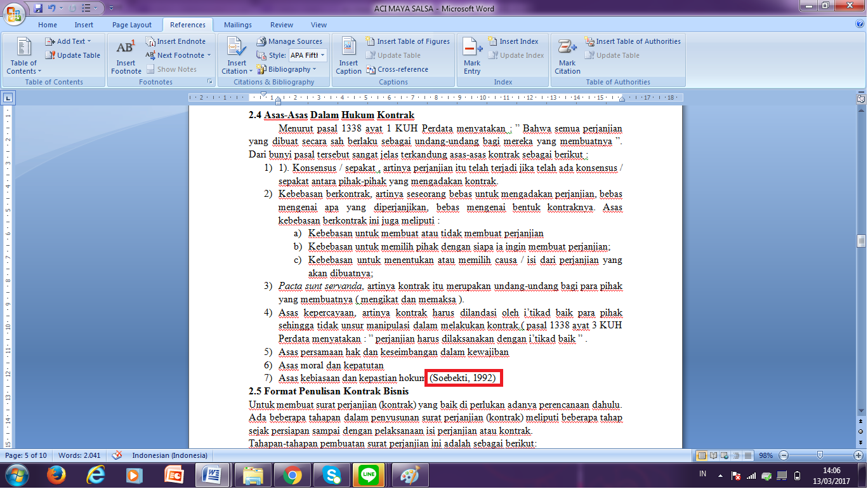
Task: Open the Table of Contents gallery
Action: (23, 55)
